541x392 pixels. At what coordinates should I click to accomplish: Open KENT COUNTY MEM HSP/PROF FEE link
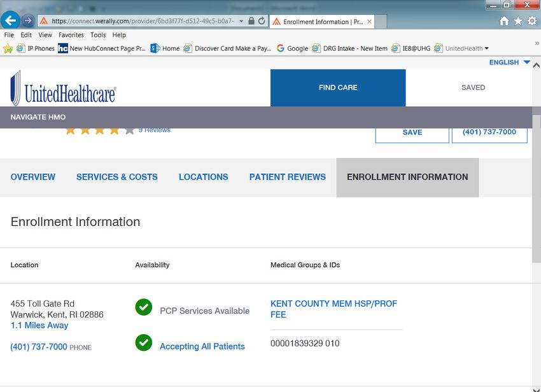[334, 309]
